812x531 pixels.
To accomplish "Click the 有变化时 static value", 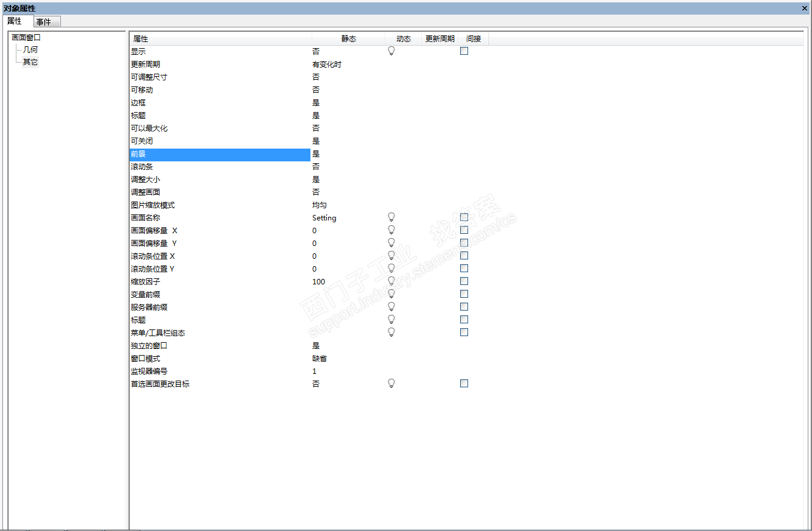I will 327,65.
